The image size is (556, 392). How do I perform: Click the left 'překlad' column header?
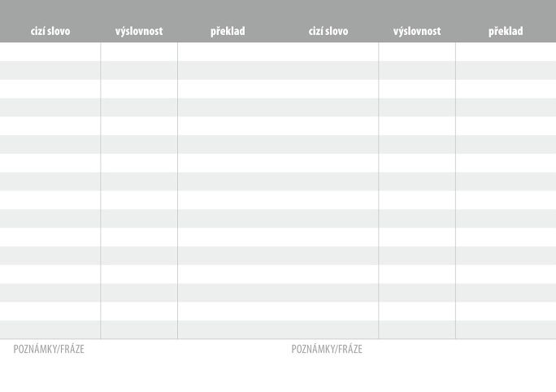pos(228,32)
